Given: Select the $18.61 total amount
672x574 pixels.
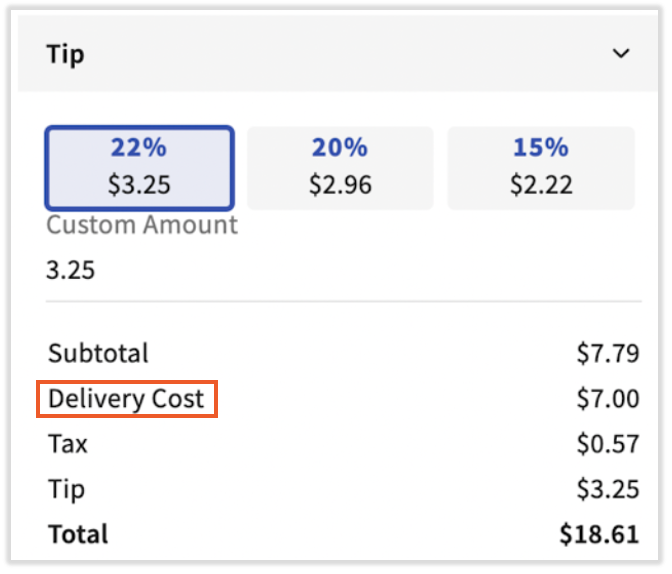Looking at the screenshot, I should point(599,534).
